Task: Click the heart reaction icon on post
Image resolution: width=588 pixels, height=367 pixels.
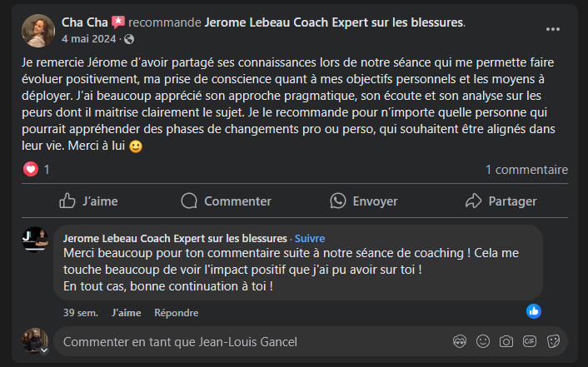Action: [31, 170]
